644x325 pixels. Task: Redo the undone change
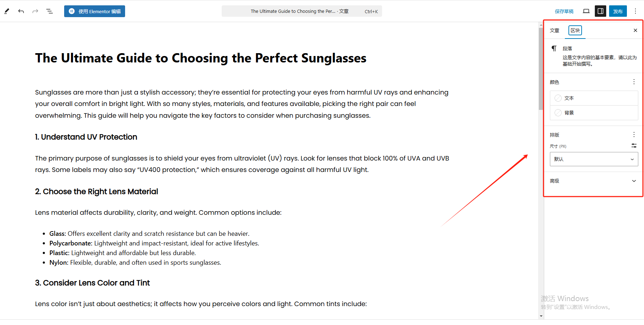coord(35,11)
